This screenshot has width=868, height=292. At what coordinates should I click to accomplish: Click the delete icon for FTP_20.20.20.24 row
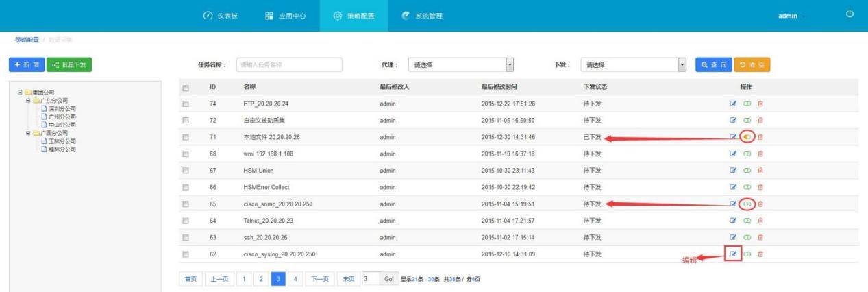(x=760, y=104)
